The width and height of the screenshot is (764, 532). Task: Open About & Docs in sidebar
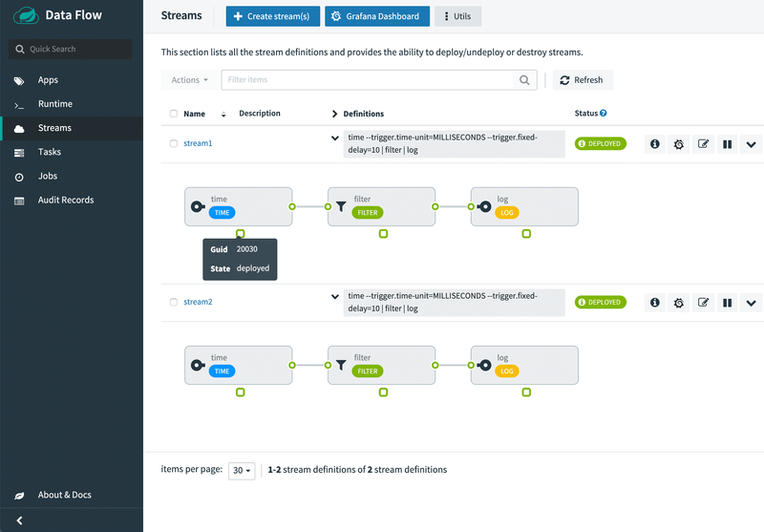[x=64, y=495]
